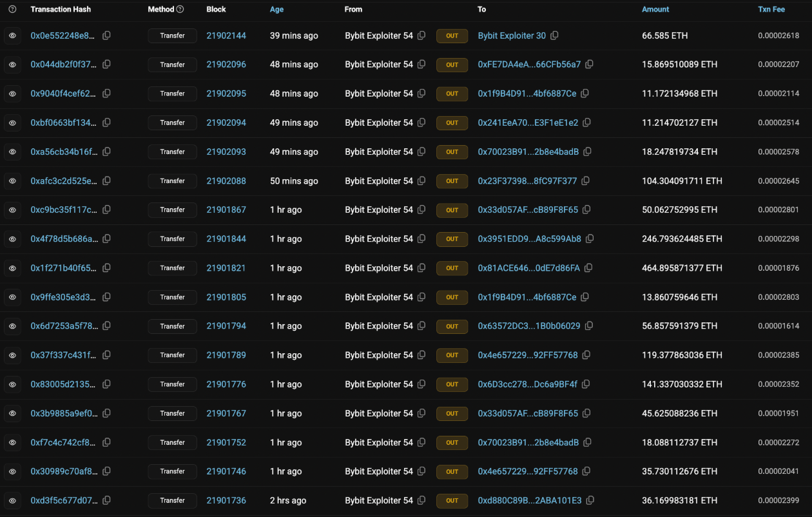This screenshot has width=812, height=517.
Task: Toggle eye preview for transaction 0x83005d2135
Action: tap(12, 384)
